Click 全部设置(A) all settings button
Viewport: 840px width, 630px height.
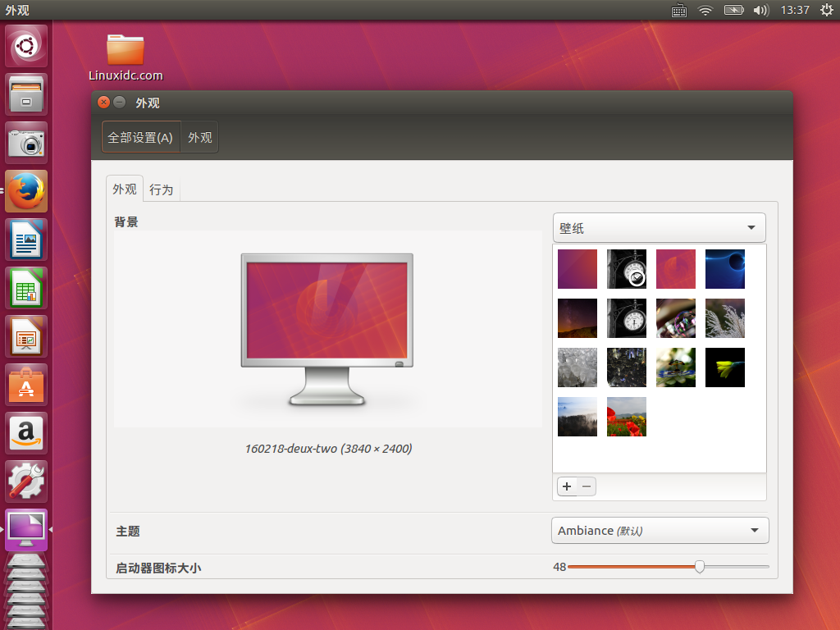point(140,137)
